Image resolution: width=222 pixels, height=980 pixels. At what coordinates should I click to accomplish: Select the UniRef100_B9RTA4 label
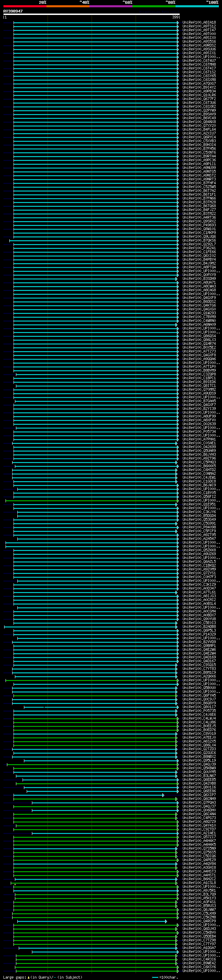pos(199,156)
